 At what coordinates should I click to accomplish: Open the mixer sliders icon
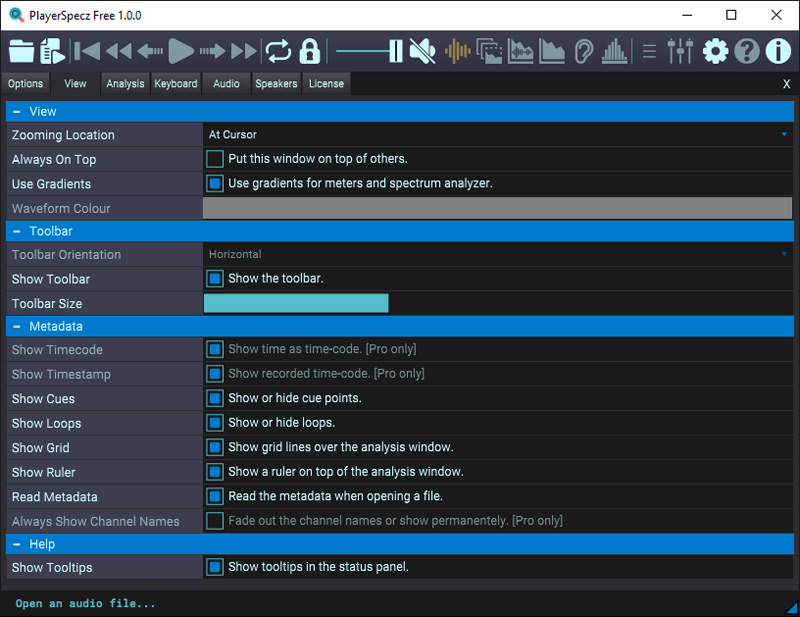pyautogui.click(x=680, y=51)
